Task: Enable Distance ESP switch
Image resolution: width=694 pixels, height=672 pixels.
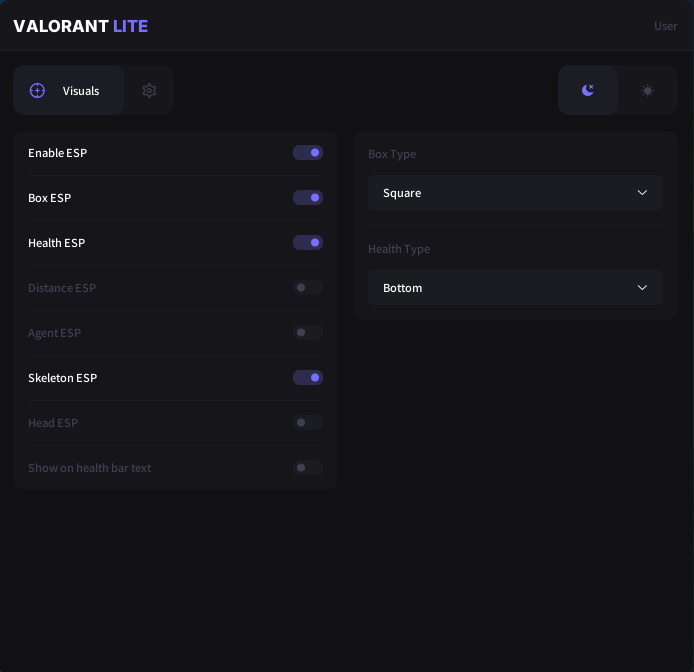Action: 308,288
